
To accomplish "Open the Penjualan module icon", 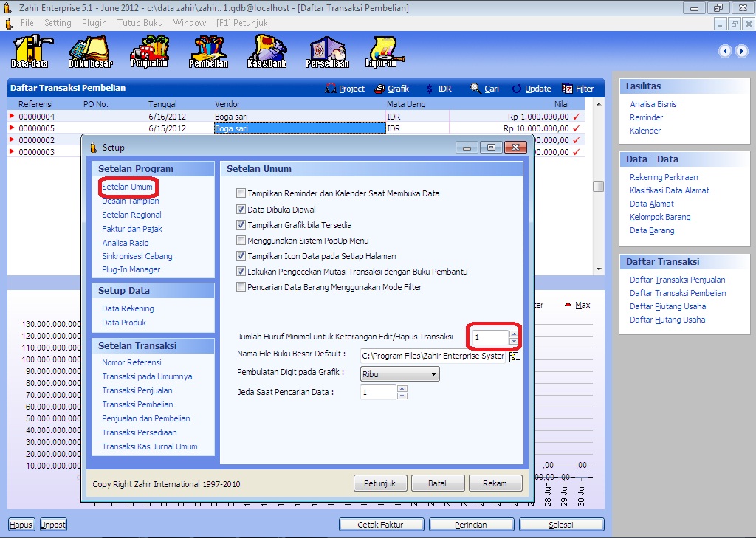I will pyautogui.click(x=149, y=52).
